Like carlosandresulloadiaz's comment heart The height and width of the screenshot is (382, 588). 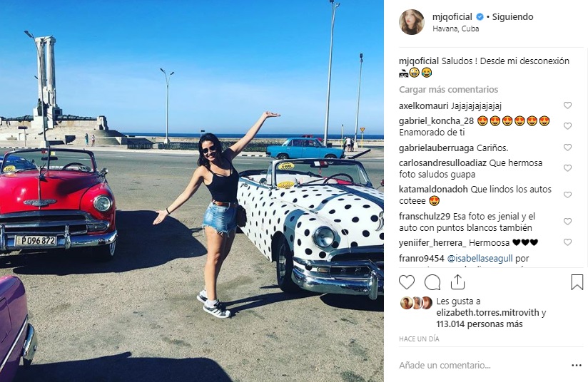tap(567, 167)
